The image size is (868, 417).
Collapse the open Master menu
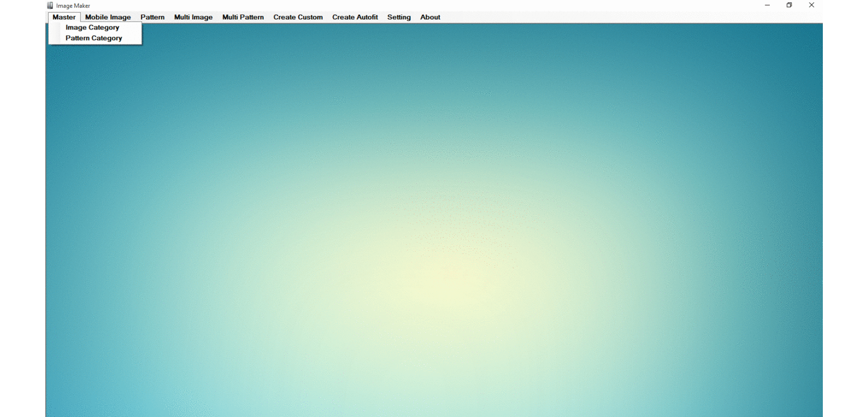click(x=64, y=17)
